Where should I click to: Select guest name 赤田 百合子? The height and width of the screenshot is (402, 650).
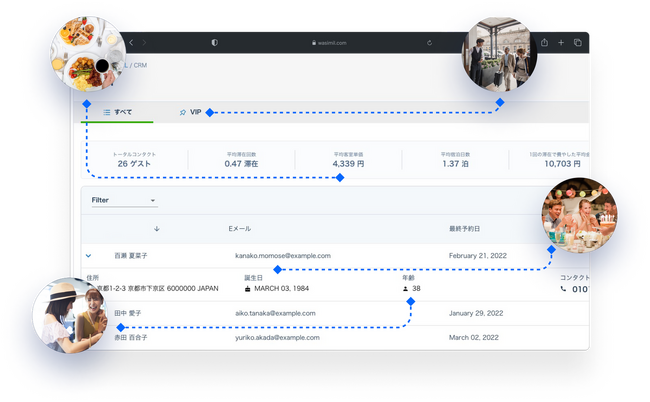click(131, 337)
